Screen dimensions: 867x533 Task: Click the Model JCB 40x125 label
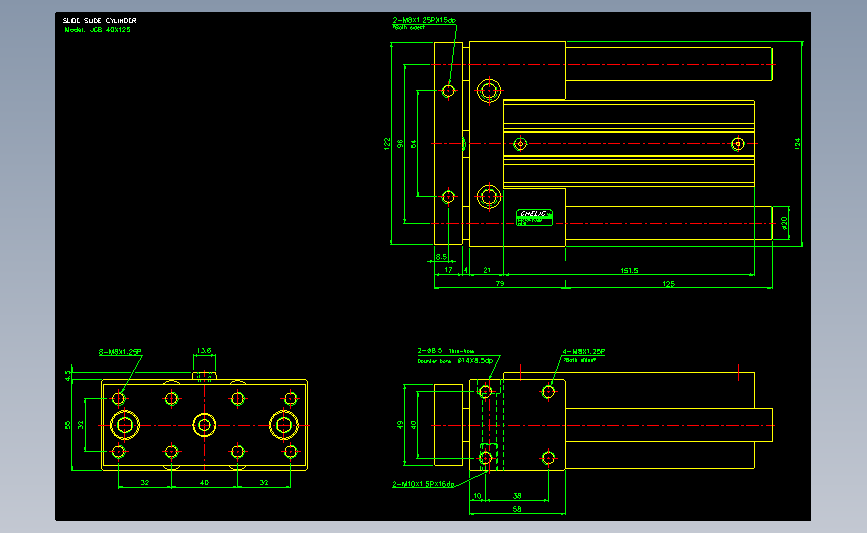coord(97,30)
